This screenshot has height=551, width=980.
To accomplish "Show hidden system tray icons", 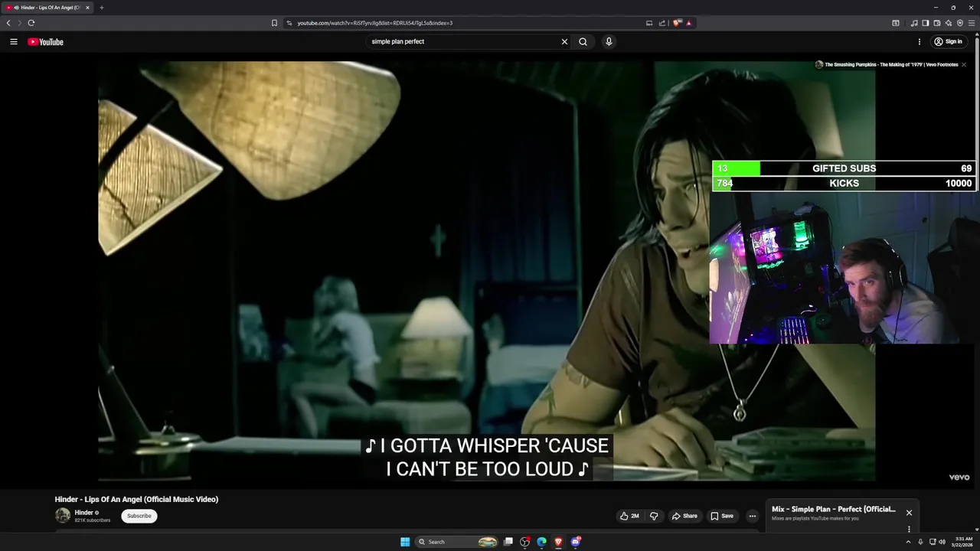I will [x=907, y=542].
